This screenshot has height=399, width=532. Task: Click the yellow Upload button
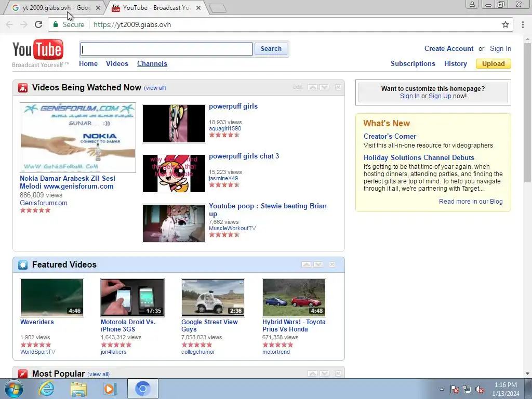[494, 64]
